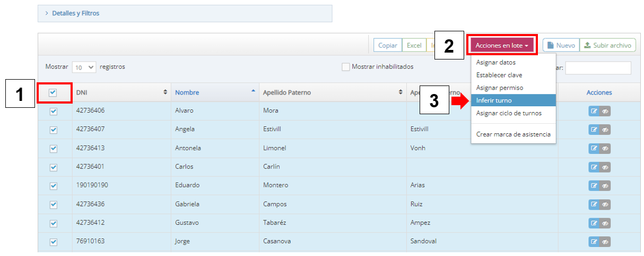Image resolution: width=644 pixels, height=256 pixels.
Task: Click the edit icon in Gabriela's row
Action: coord(594,204)
